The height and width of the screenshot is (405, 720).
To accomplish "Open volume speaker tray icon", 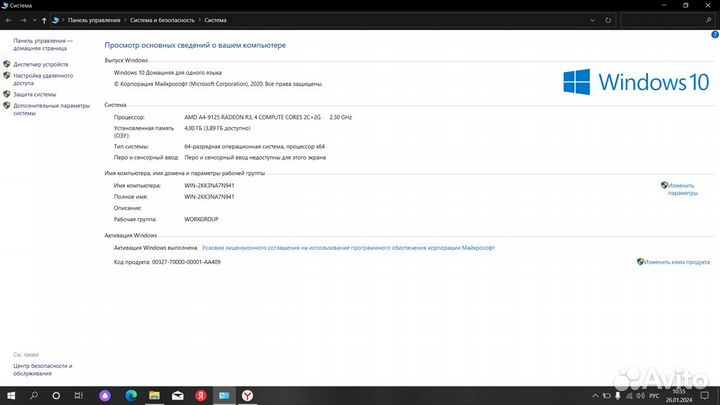I will (640, 396).
